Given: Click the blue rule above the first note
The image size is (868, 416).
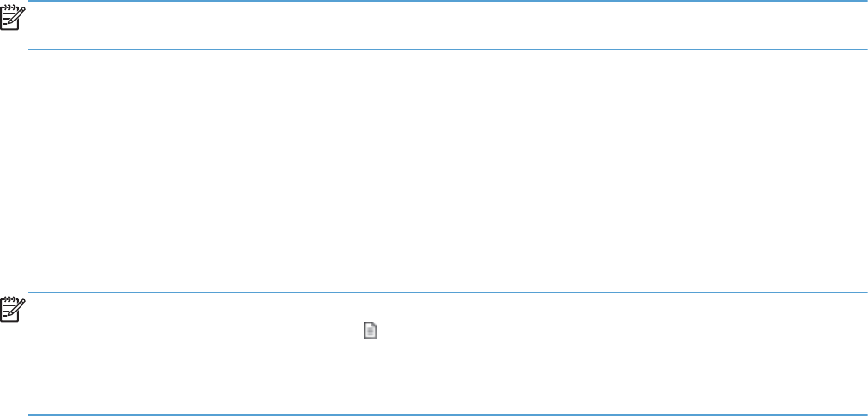Looking at the screenshot, I should coord(447,1).
